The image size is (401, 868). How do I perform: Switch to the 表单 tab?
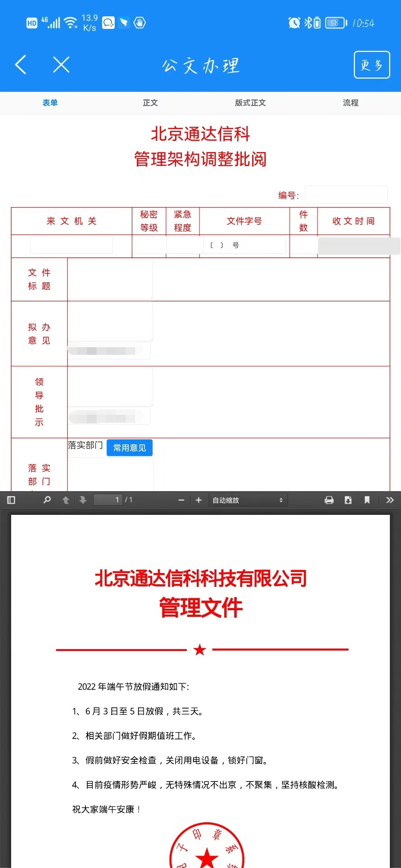[50, 103]
